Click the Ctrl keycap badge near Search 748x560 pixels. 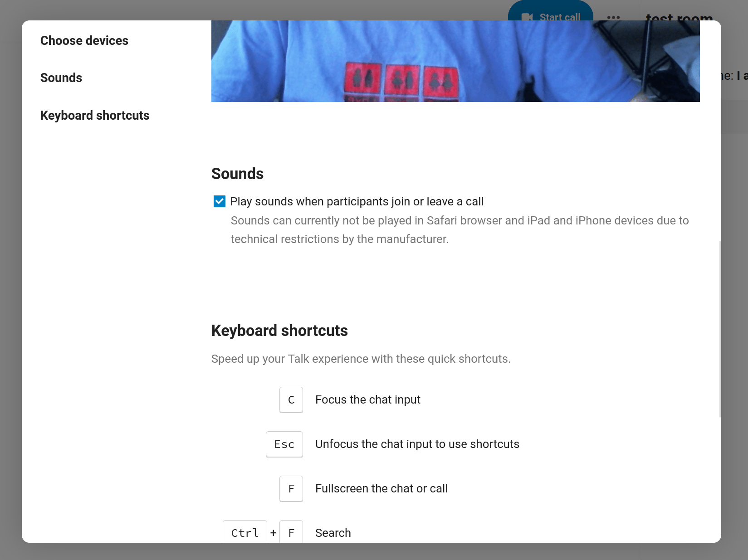pyautogui.click(x=244, y=533)
